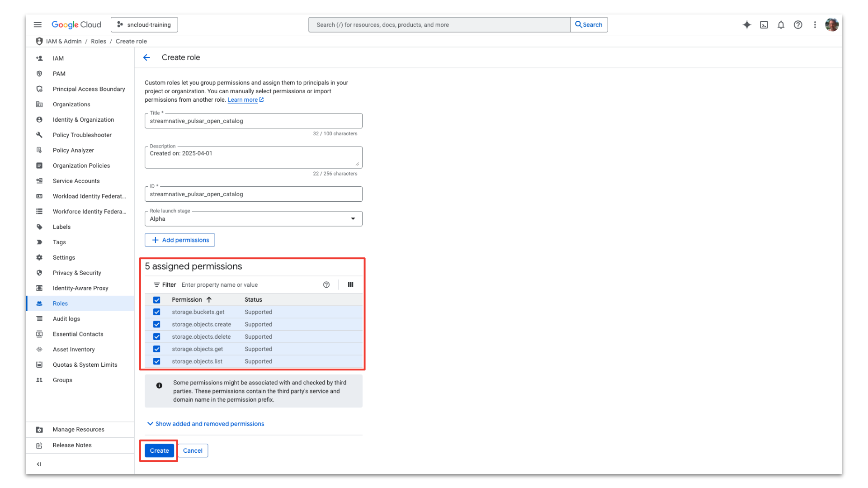Image resolution: width=868 pixels, height=488 pixels.
Task: Open the three-dot options menu
Action: coord(815,25)
